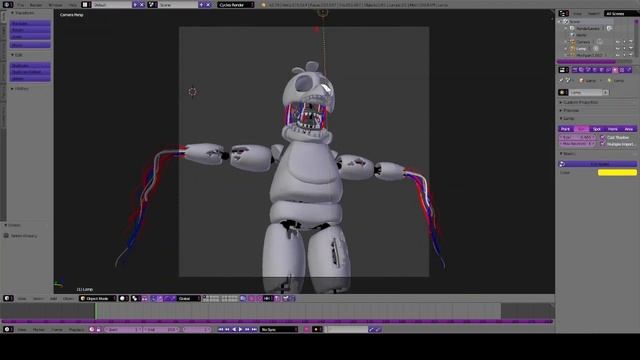Open the No Sync dropdown
640x360 pixels.
tap(279, 329)
